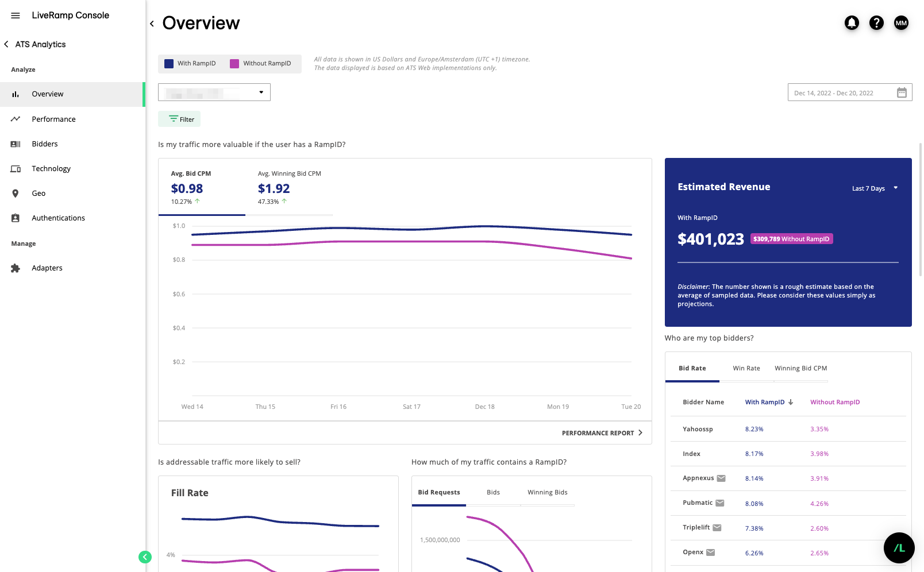Click the envelope icon next to Pubmatic
The width and height of the screenshot is (924, 572).
coord(719,503)
